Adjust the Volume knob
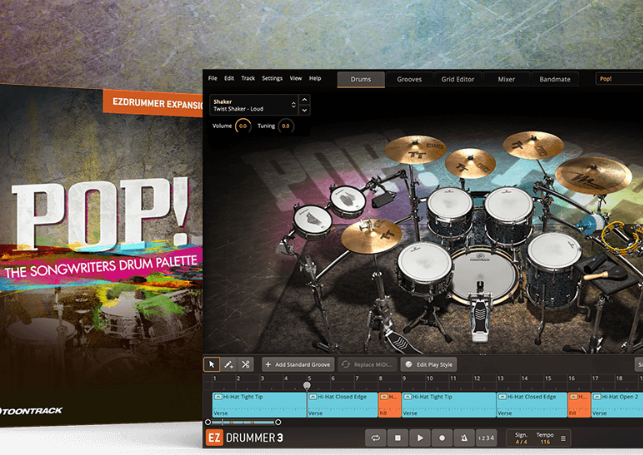Viewport: 643px width, 455px height. tap(243, 126)
